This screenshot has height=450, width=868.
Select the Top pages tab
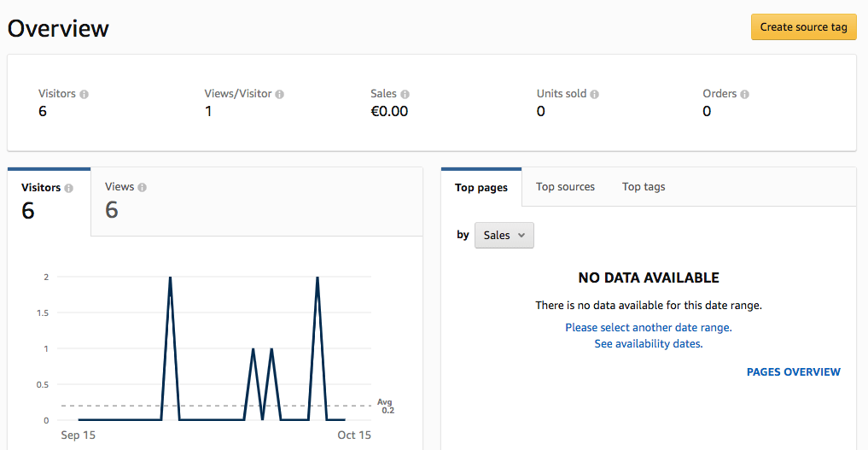click(481, 188)
